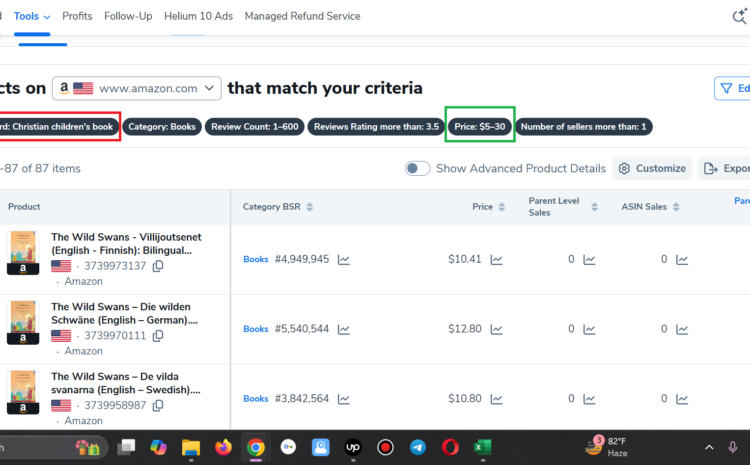Open BSR chart for #5,540,544 row
The image size is (750, 465).
point(343,330)
